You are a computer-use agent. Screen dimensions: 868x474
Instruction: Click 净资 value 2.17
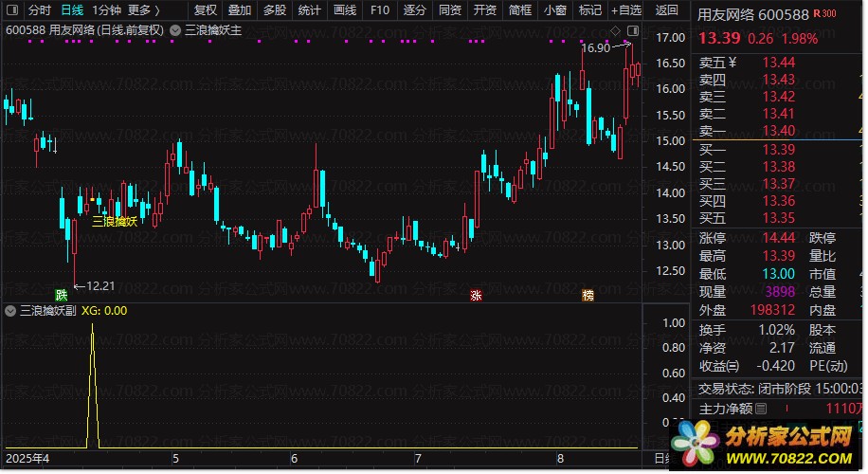coord(782,348)
